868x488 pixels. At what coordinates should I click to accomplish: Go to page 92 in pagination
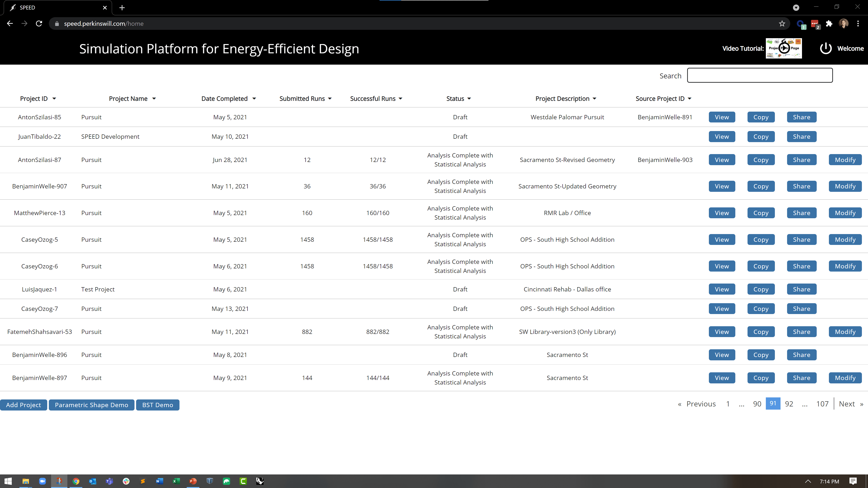click(789, 404)
